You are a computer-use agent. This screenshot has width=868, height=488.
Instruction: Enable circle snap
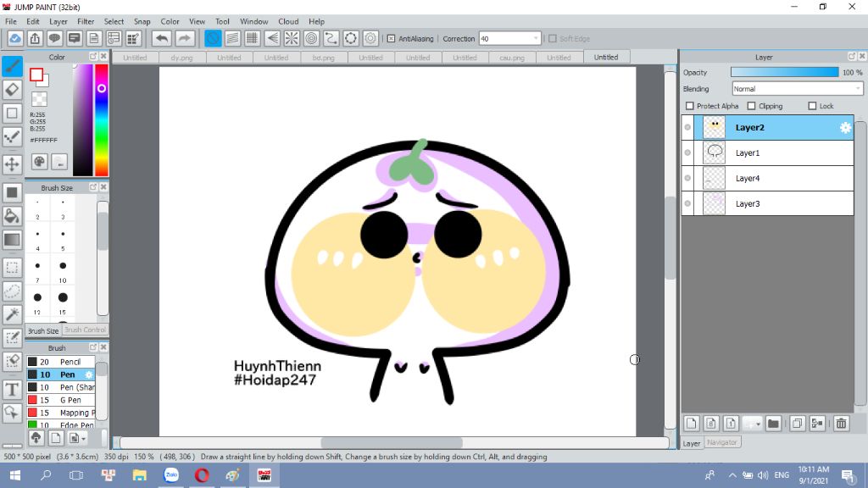(312, 38)
